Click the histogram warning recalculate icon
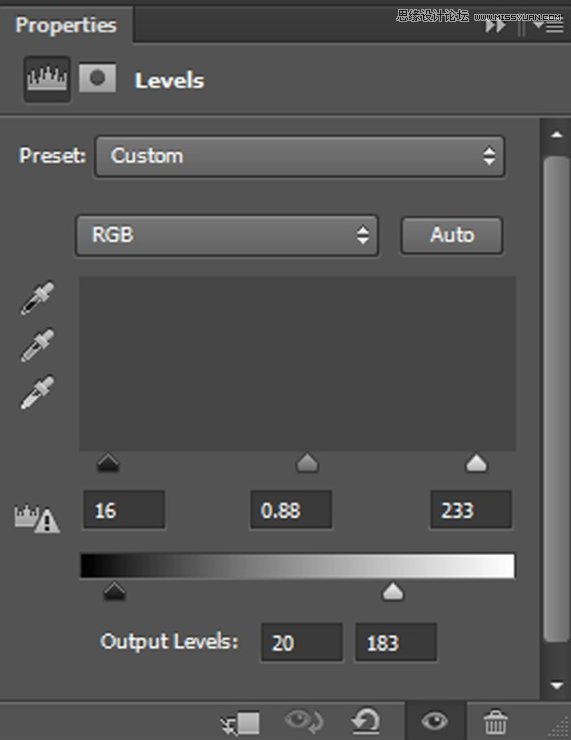Screen dimensions: 571x740 pyautogui.click(x=37, y=518)
